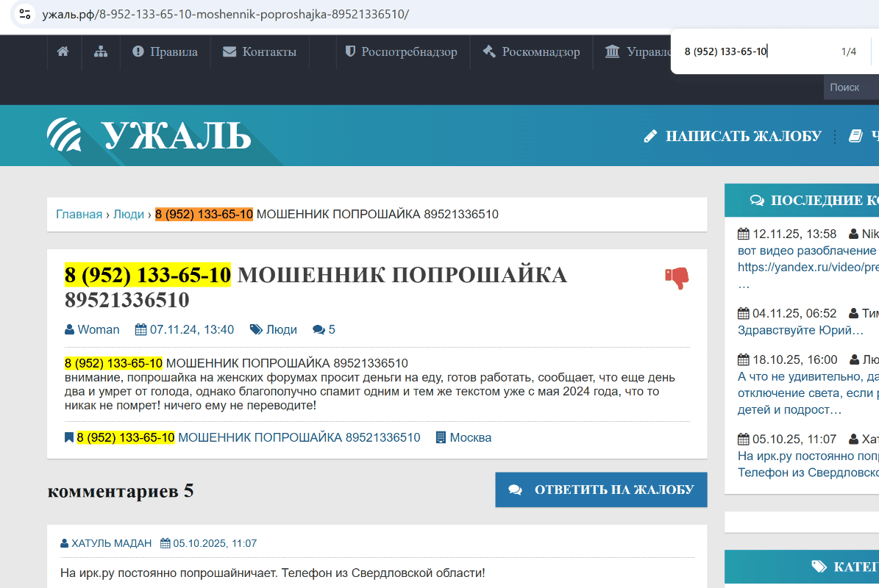
Task: Click the Люди breadcrumb link
Action: point(129,214)
